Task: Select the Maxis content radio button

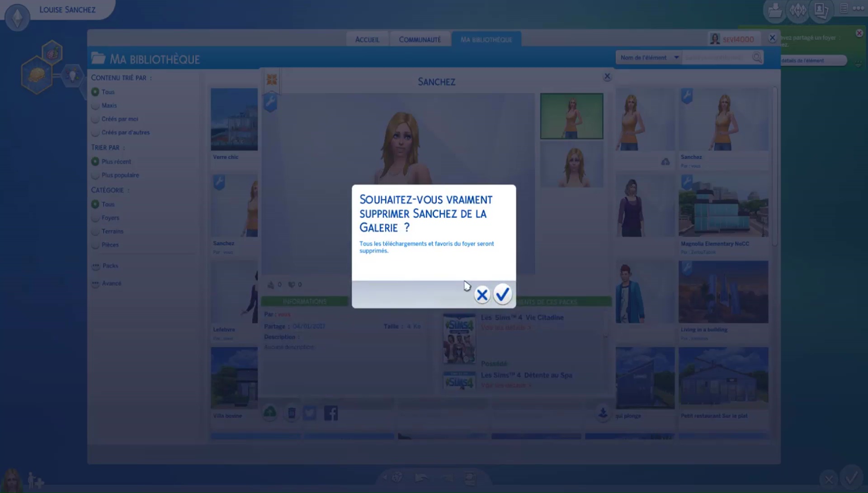Action: point(95,105)
